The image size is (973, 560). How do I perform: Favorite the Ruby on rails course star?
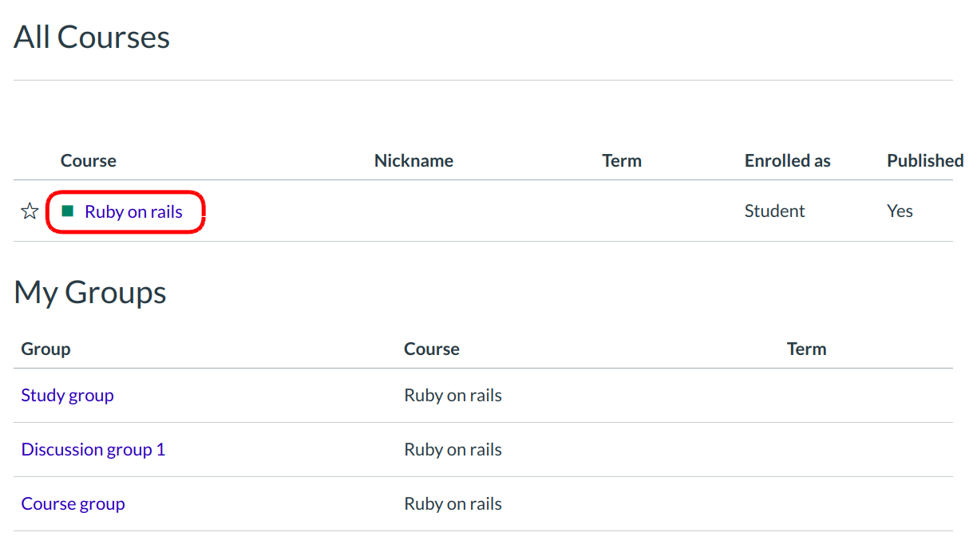click(30, 211)
